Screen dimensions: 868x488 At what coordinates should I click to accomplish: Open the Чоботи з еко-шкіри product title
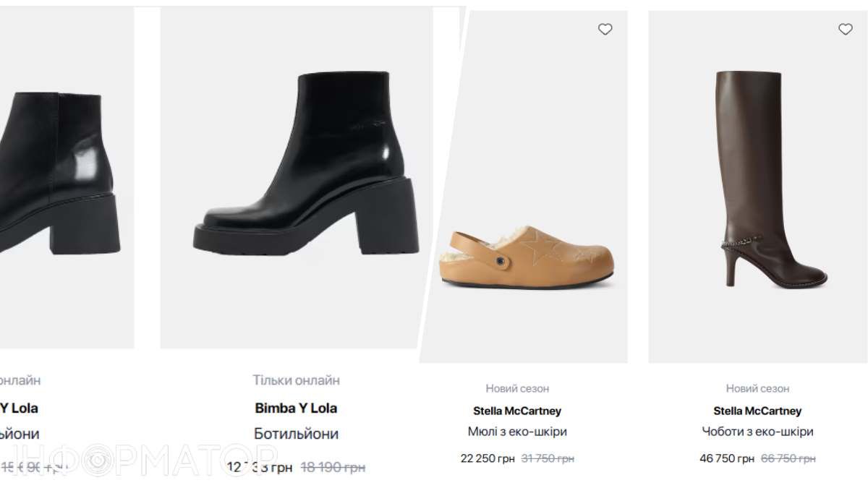coord(757,432)
